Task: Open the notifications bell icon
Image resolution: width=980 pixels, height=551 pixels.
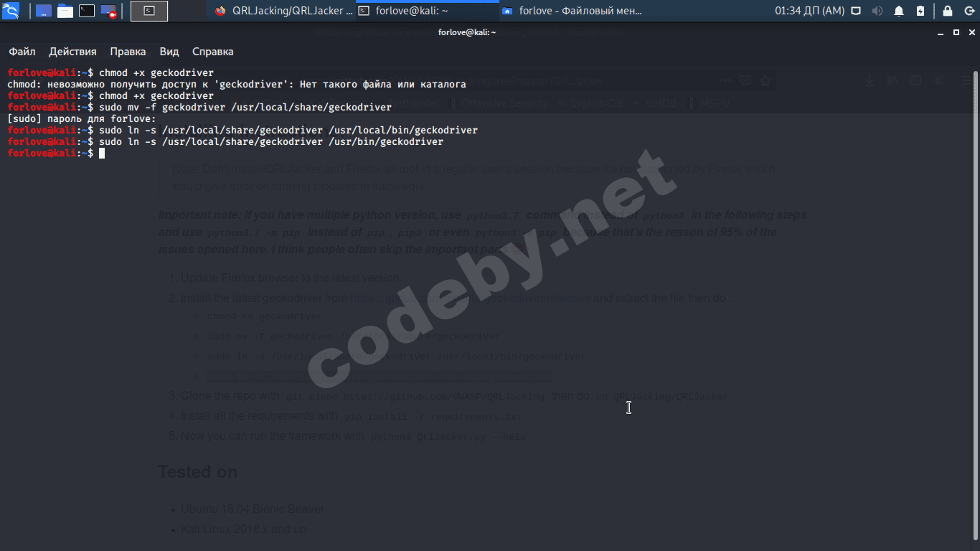Action: (899, 11)
